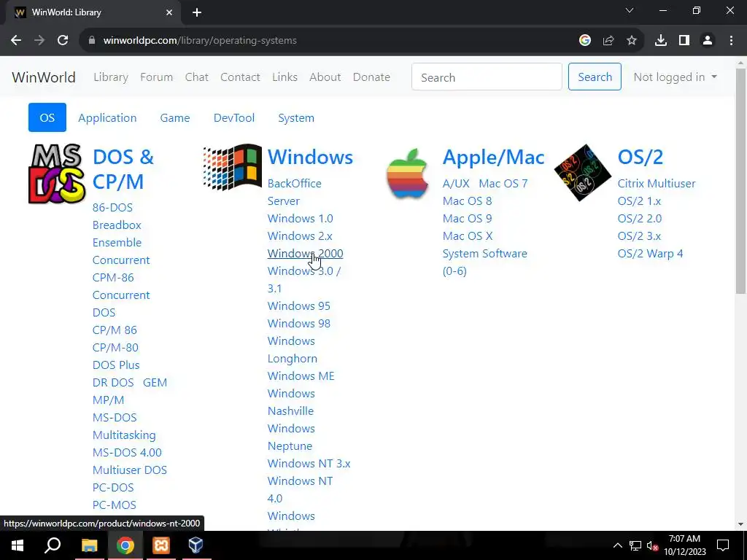
Task: Open the DOS & CP/M heading
Action: [123, 169]
